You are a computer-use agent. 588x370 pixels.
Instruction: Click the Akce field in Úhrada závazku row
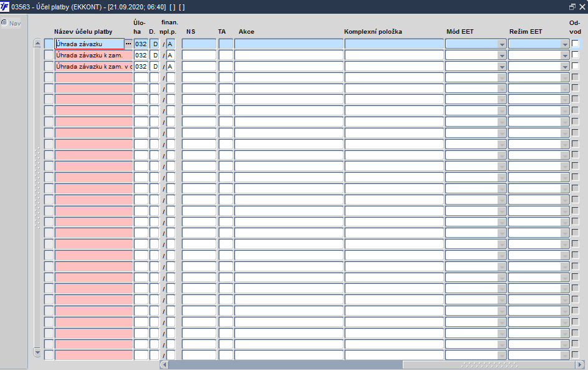pos(289,44)
